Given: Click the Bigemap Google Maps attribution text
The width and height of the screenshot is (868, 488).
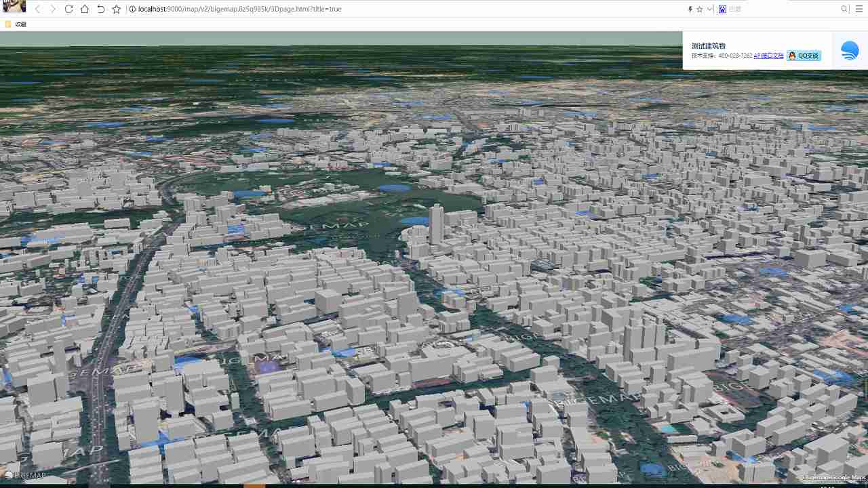Looking at the screenshot, I should (x=833, y=478).
